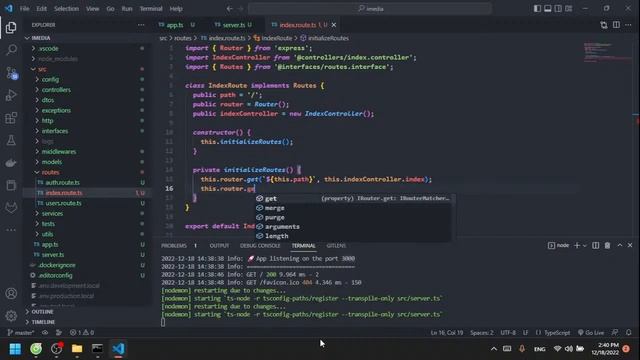Click the split editor right icon
The width and height of the screenshot is (640, 360).
pyautogui.click(x=616, y=25)
